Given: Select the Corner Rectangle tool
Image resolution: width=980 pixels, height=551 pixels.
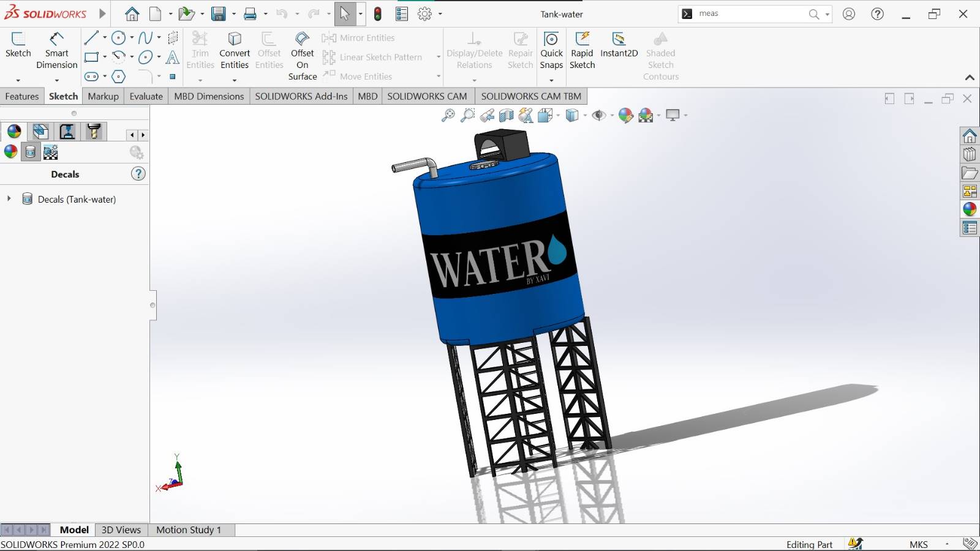Looking at the screenshot, I should [91, 58].
